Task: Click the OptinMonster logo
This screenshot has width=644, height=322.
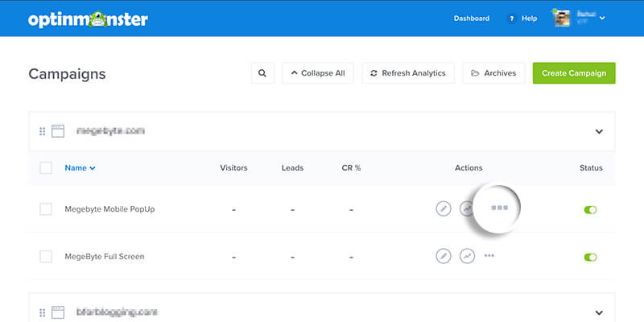Action: tap(88, 19)
